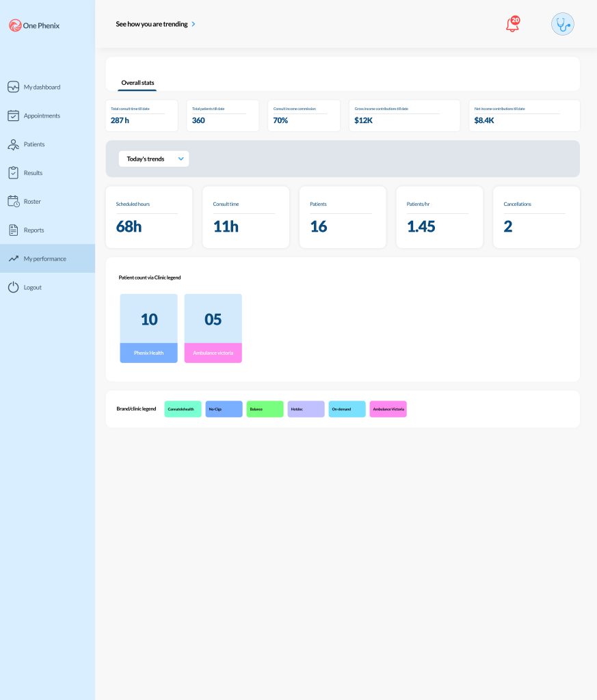This screenshot has height=700, width=597.
Task: Click the Reports document icon
Action: 13,230
